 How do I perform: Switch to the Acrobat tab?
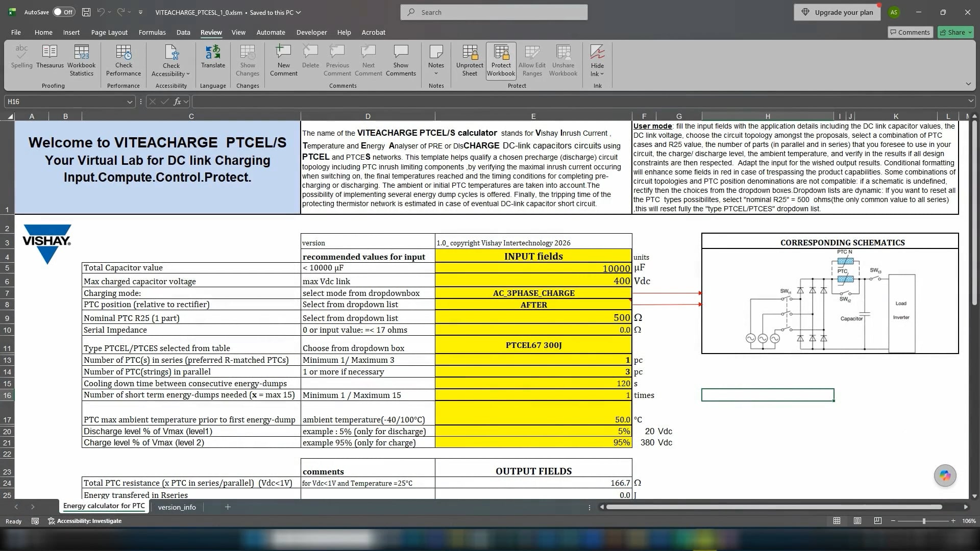[373, 32]
